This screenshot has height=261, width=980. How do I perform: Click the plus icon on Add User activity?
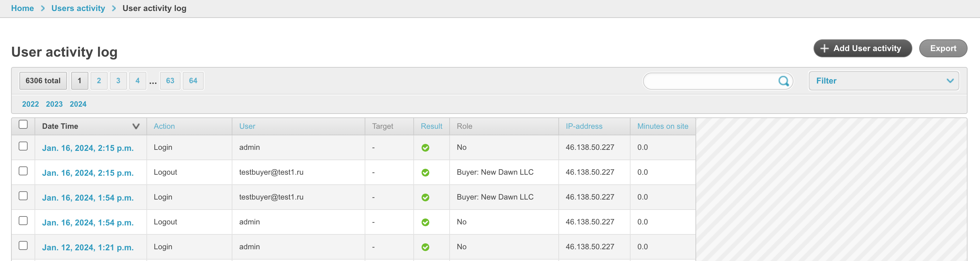click(824, 49)
